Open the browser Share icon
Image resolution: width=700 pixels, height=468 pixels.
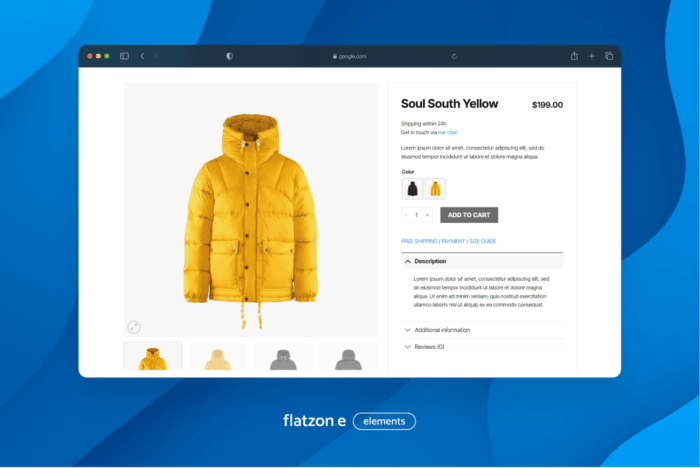574,56
